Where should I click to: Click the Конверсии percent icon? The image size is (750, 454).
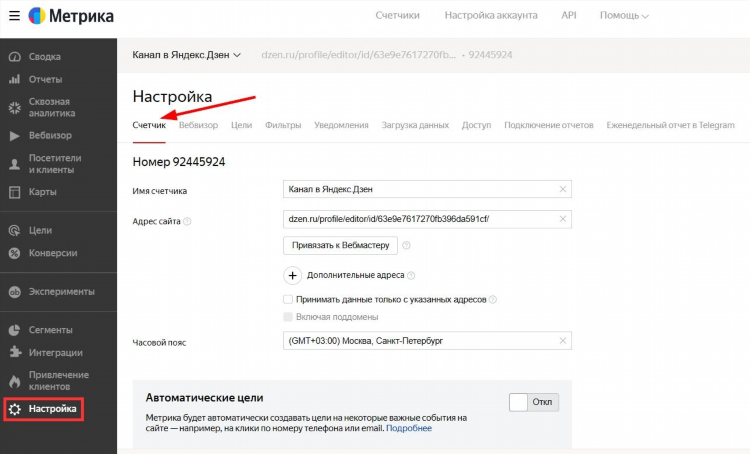pyautogui.click(x=15, y=253)
